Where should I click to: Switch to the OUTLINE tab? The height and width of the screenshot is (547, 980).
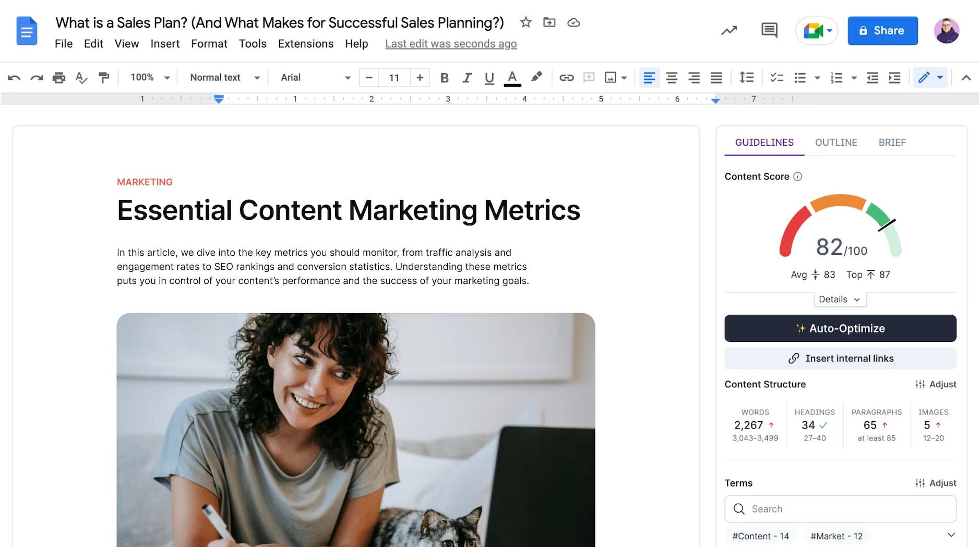tap(836, 142)
